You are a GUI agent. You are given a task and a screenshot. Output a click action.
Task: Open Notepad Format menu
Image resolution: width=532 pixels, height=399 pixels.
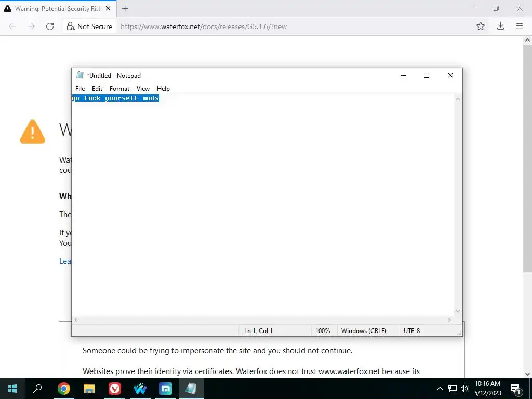119,88
